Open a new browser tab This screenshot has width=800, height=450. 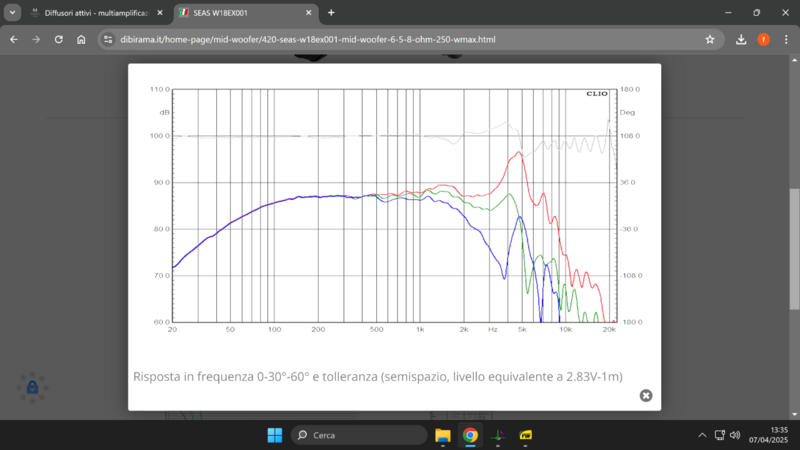click(331, 13)
